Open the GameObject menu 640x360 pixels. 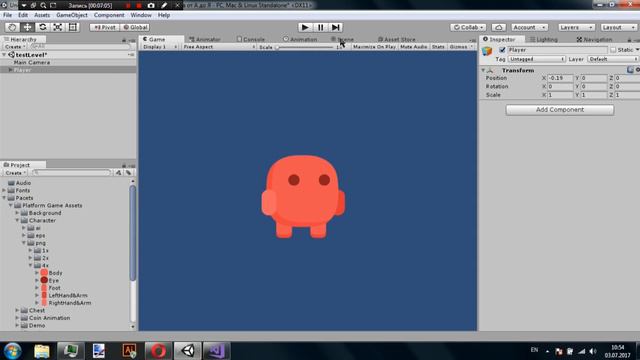[72, 15]
